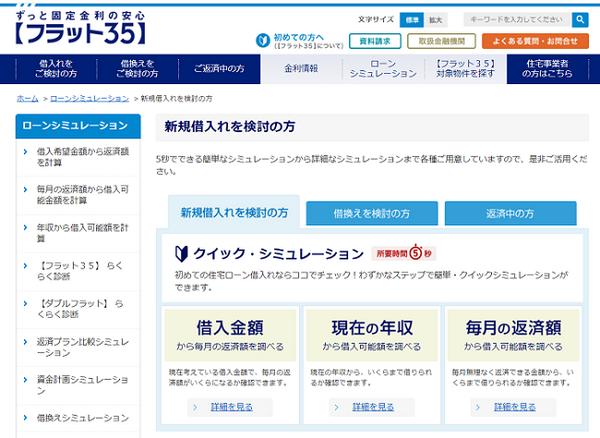
Task: Click the 新規借入れを検討の方 page title
Action: pyautogui.click(x=230, y=127)
